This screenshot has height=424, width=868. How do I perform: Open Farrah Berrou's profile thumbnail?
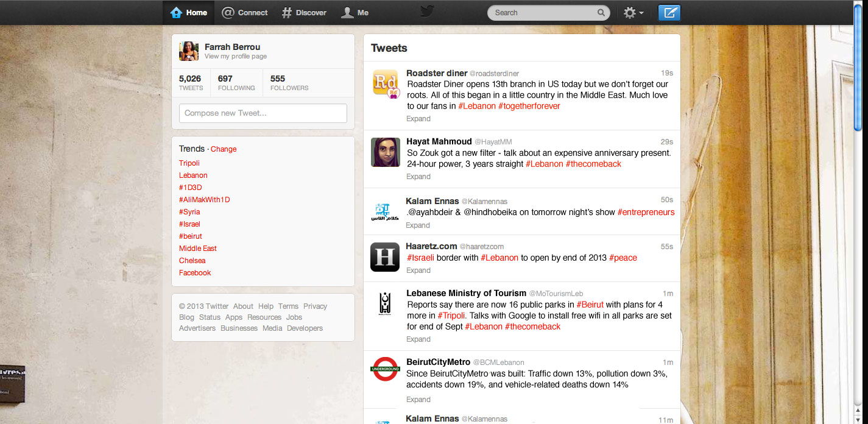(x=189, y=51)
